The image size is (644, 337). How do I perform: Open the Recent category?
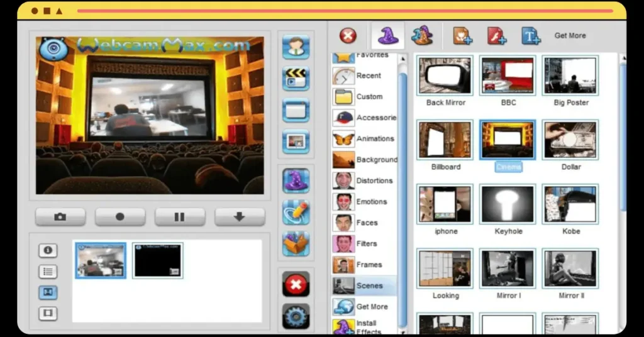point(364,76)
